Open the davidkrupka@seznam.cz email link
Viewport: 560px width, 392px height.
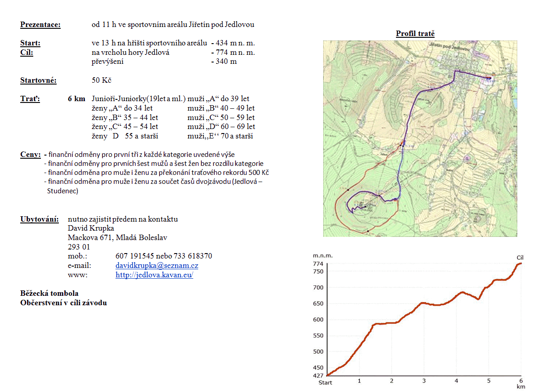157,266
